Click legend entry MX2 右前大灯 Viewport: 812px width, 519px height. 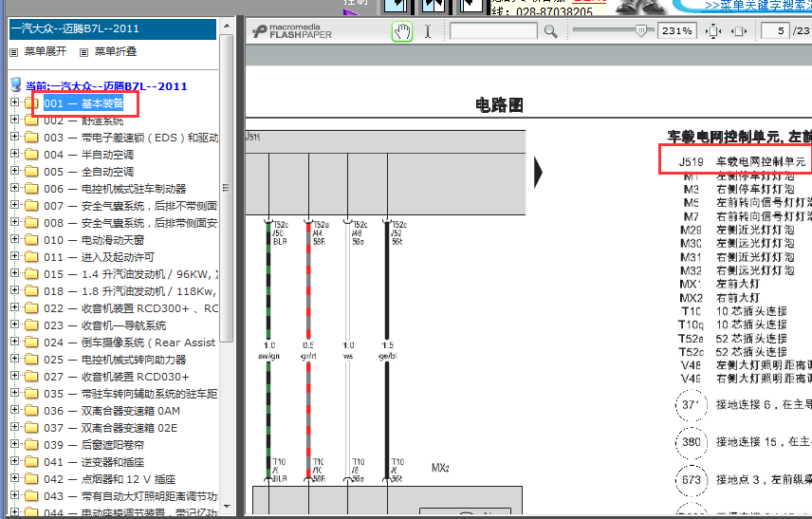719,298
